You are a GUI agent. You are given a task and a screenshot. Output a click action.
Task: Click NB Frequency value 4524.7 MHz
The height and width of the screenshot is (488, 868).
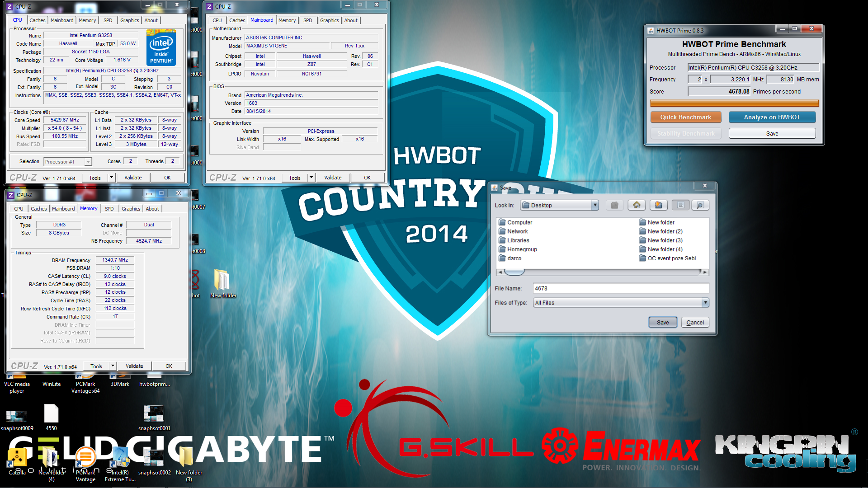(149, 241)
